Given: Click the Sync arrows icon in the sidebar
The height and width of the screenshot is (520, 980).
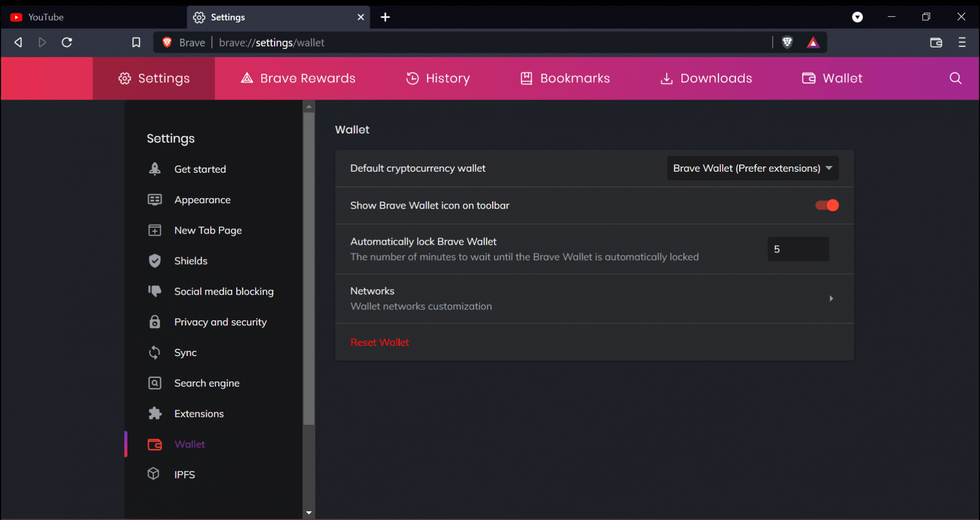Looking at the screenshot, I should (x=155, y=352).
